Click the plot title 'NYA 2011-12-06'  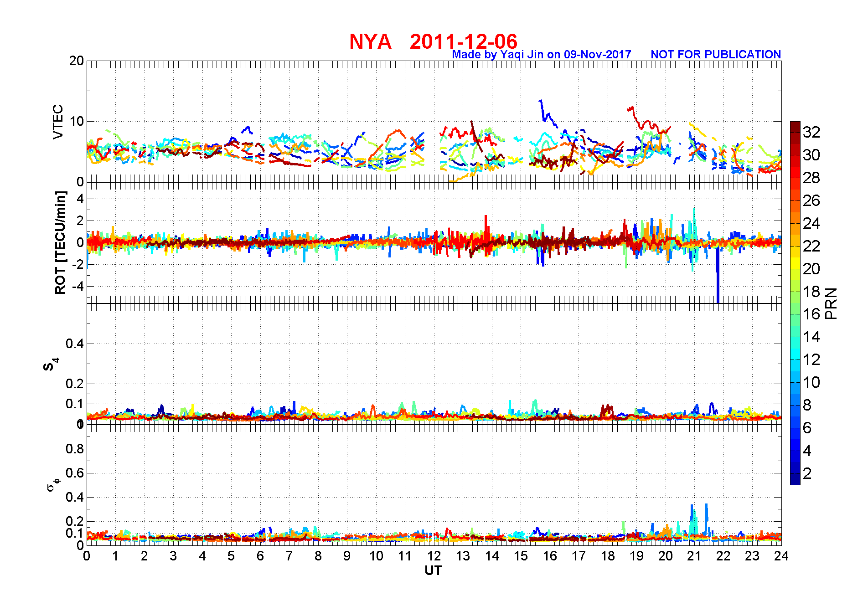433,41
